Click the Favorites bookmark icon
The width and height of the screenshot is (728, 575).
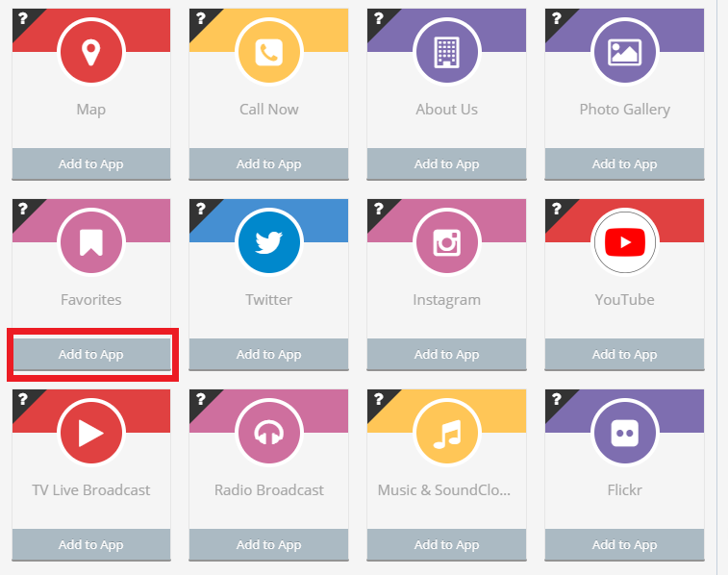coord(91,242)
